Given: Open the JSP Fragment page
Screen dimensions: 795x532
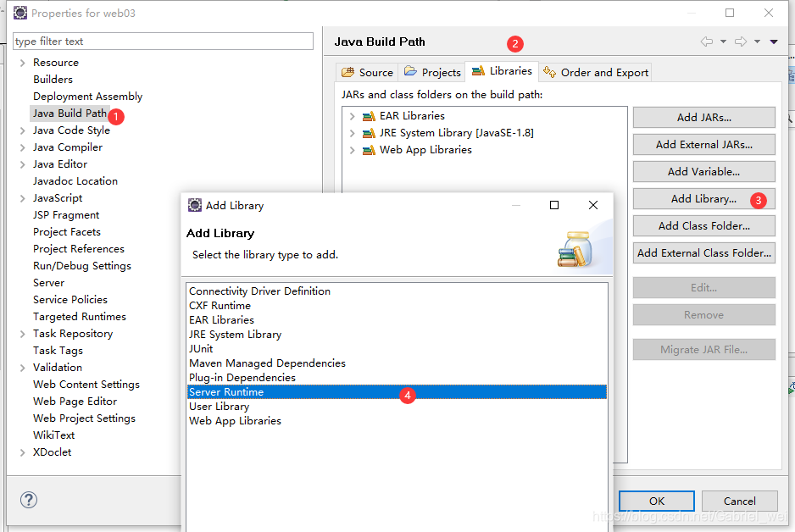Looking at the screenshot, I should 66,215.
